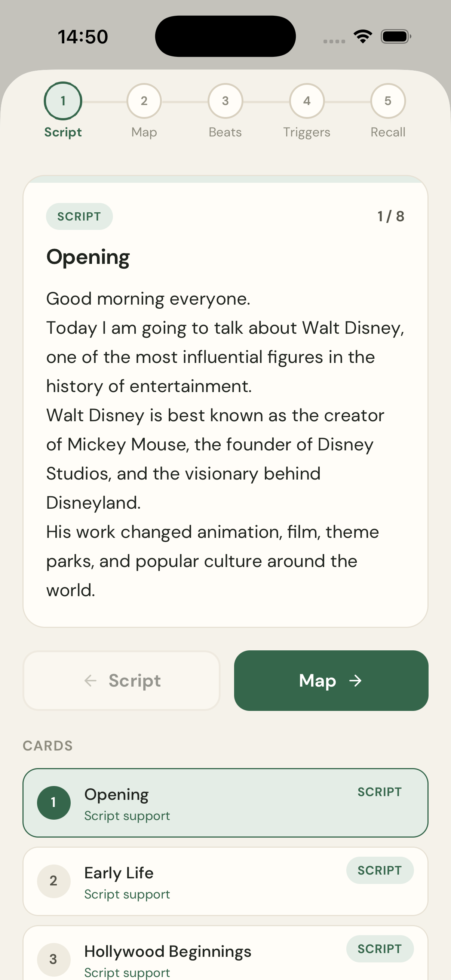This screenshot has width=451, height=980.
Task: Tap the Wi-Fi status icon
Action: tap(363, 37)
